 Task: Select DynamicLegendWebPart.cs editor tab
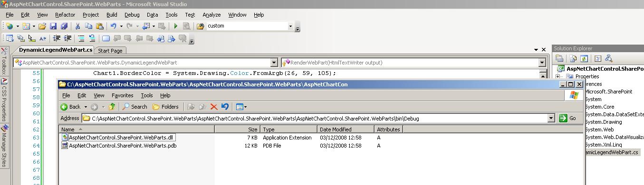[x=55, y=50]
